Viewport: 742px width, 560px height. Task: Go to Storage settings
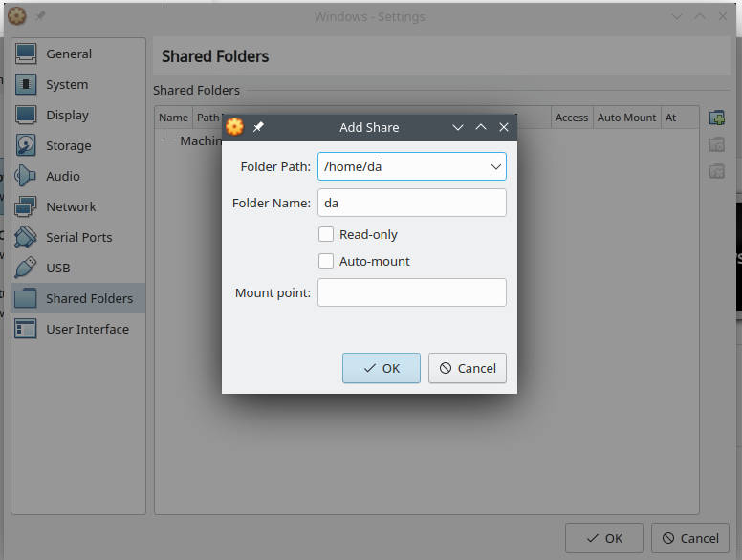78,145
